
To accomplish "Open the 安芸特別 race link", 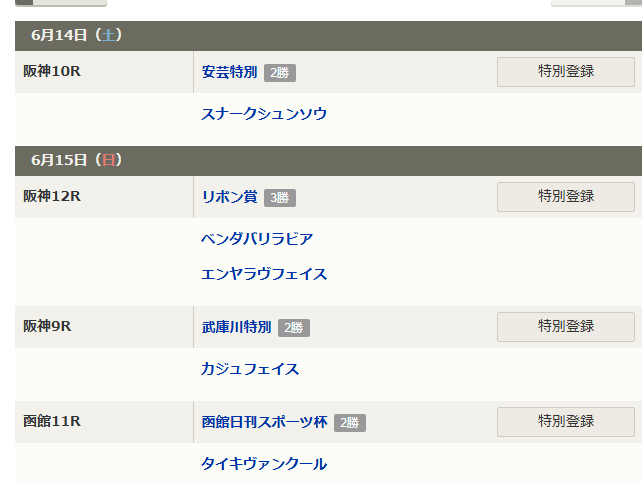I will pos(229,72).
